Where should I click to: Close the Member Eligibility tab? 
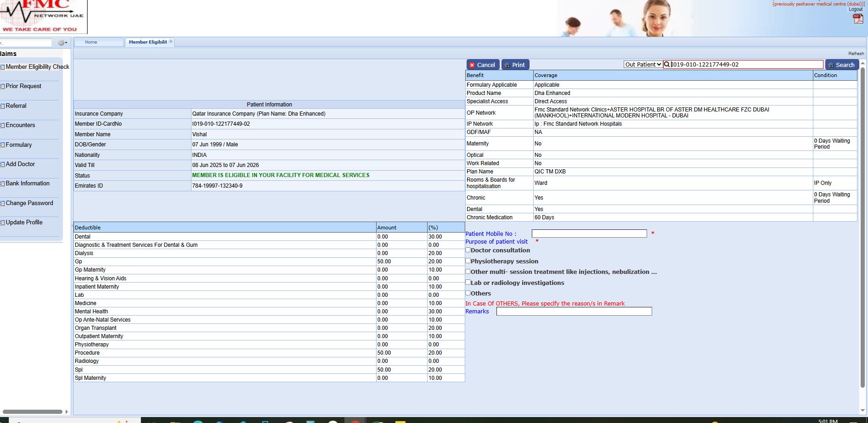pyautogui.click(x=171, y=41)
